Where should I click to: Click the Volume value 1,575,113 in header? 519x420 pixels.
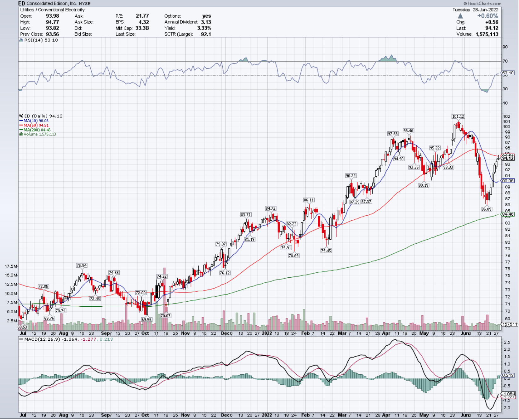tap(487, 34)
